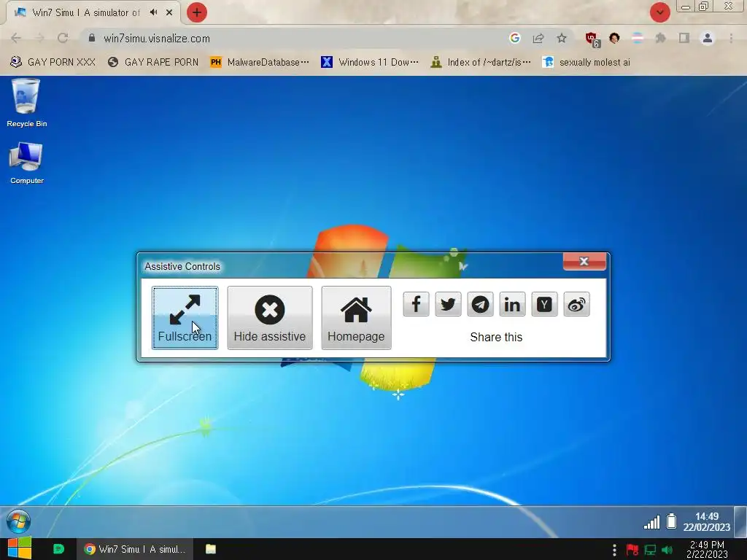Image resolution: width=747 pixels, height=560 pixels.
Task: Open File Explorer from the taskbar
Action: click(211, 549)
